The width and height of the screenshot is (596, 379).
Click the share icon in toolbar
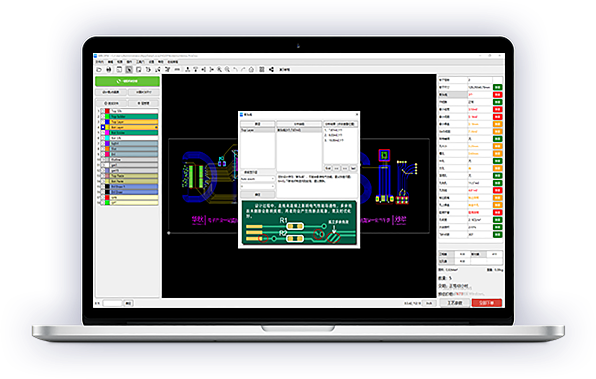[271, 70]
